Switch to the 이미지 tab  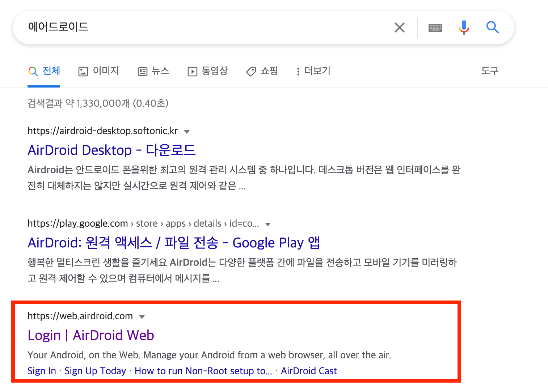[98, 71]
